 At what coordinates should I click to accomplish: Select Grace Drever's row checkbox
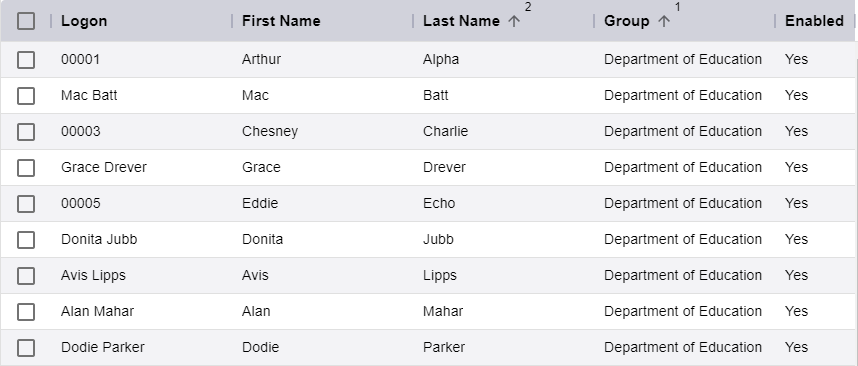tap(26, 168)
